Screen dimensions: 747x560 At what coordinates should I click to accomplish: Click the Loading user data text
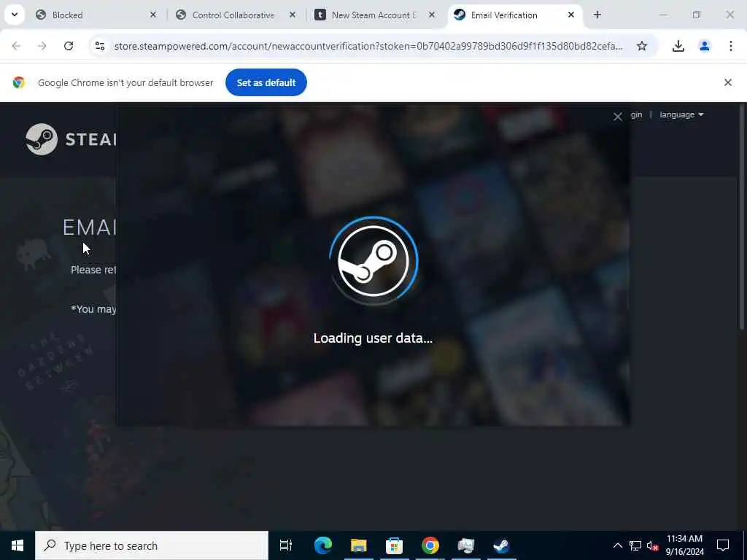pyautogui.click(x=373, y=338)
